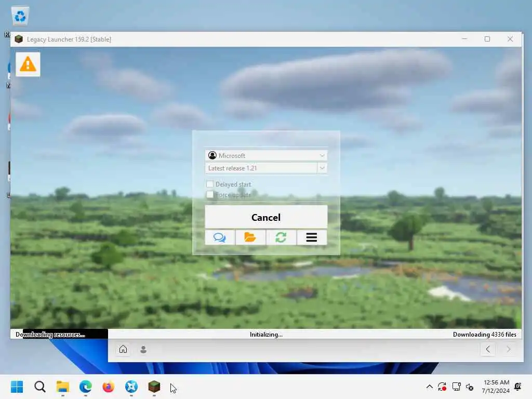Show hidden system tray icons
This screenshot has height=399, width=532.
429,387
